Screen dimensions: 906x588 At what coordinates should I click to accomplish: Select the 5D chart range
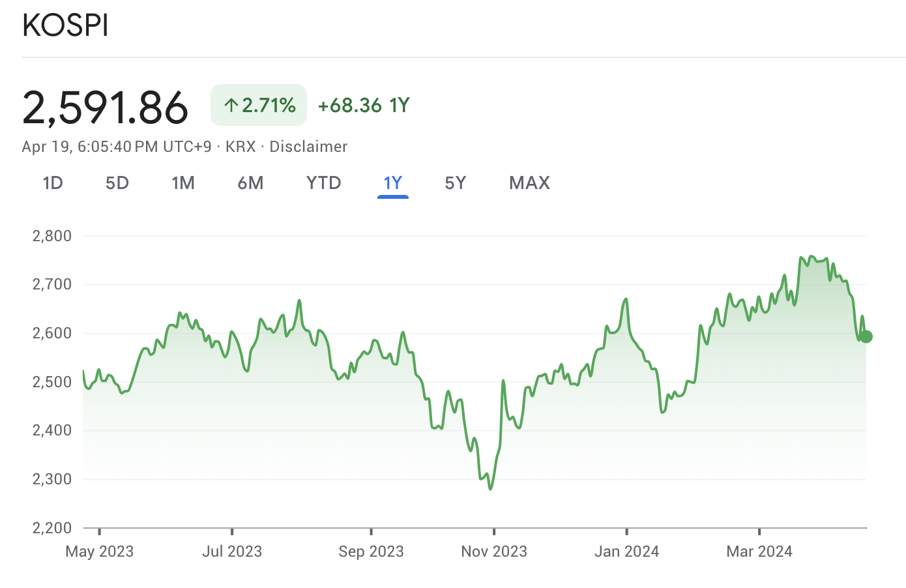[117, 183]
